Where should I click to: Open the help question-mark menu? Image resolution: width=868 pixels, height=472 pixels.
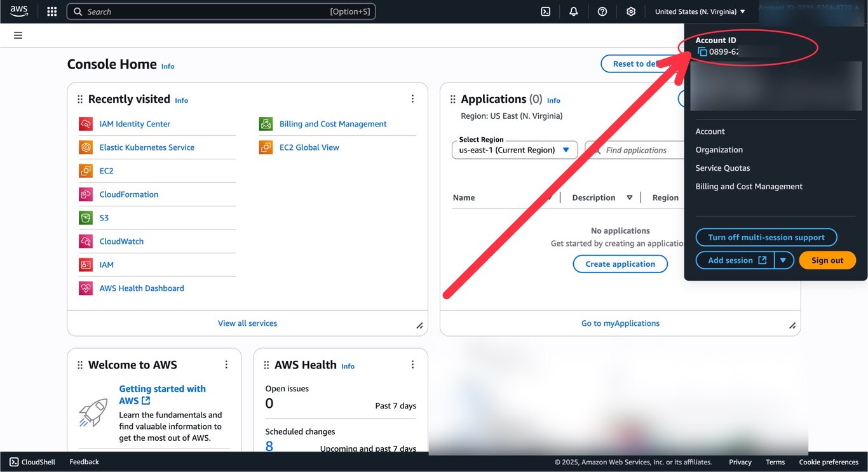pyautogui.click(x=602, y=11)
